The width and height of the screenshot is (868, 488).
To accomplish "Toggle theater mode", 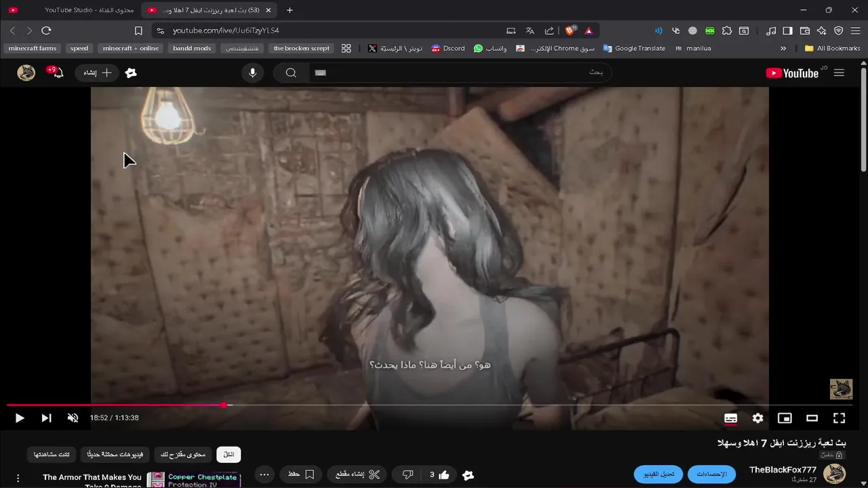I will pos(812,418).
